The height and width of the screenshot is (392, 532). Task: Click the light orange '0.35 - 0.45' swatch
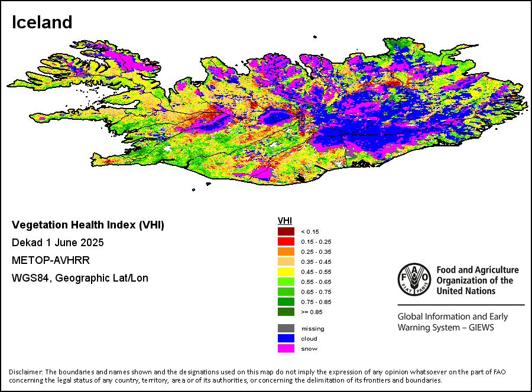286,262
